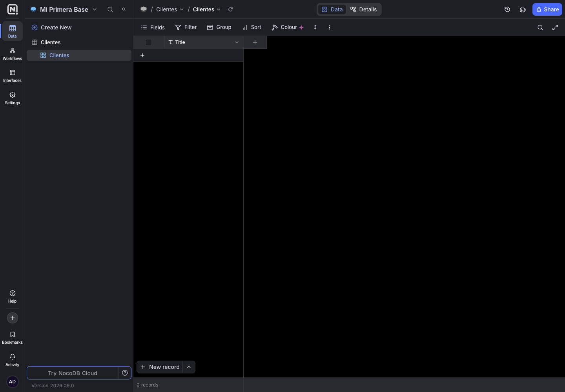Image resolution: width=565 pixels, height=392 pixels.
Task: Tick the select-all rows checkbox
Action: pyautogui.click(x=148, y=42)
